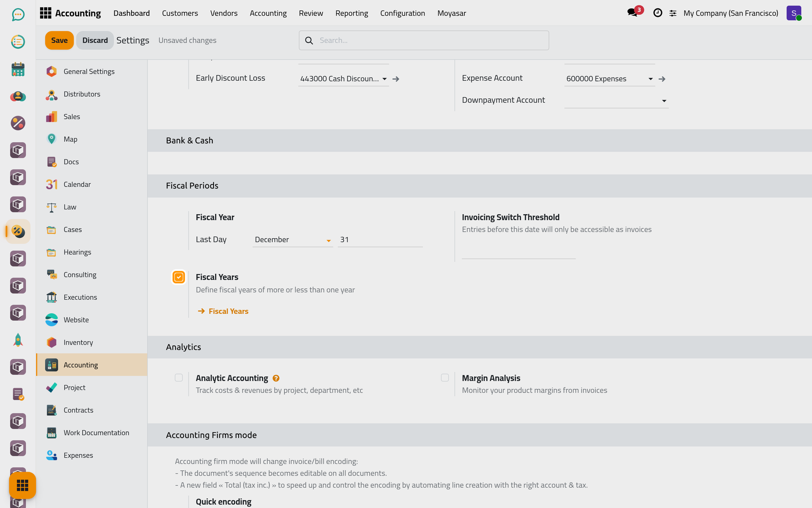Uncheck the Fiscal Years checkbox
Image resolution: width=812 pixels, height=508 pixels.
tap(179, 277)
